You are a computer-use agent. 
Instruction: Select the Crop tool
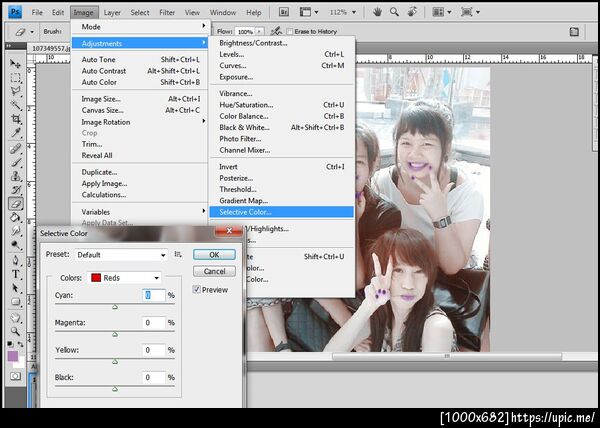tap(16, 118)
